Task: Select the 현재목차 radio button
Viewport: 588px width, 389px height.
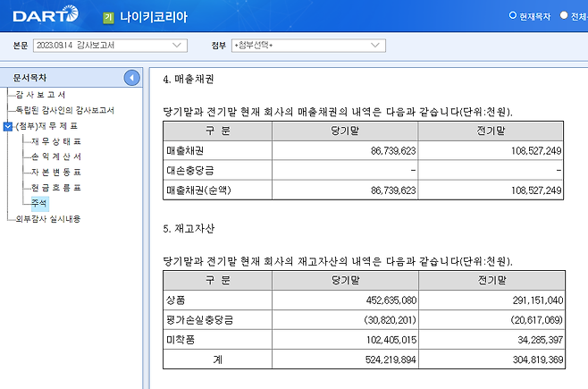Action: (x=513, y=15)
